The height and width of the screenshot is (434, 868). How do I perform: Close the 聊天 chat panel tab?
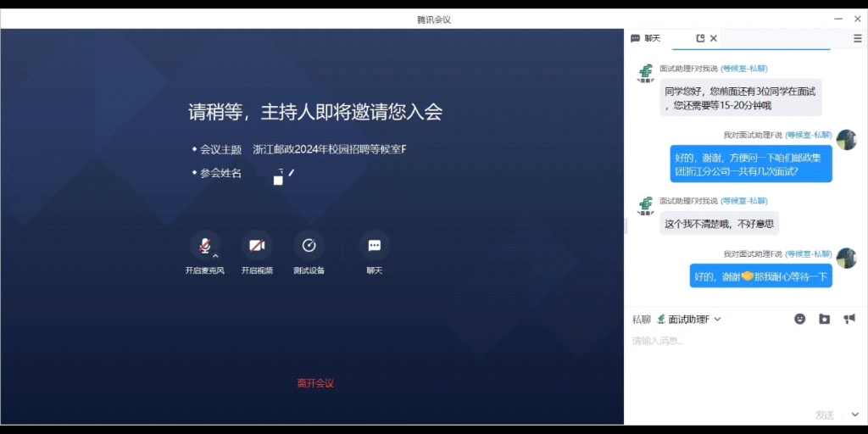click(714, 38)
